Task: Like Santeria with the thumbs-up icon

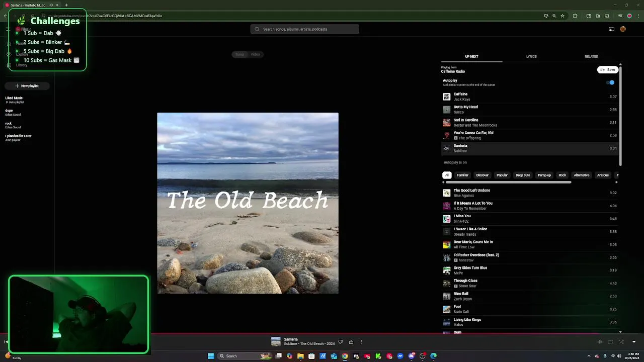Action: click(351, 342)
